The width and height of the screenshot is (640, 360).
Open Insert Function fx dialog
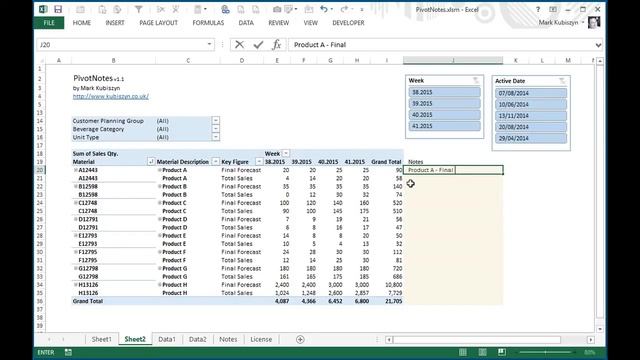tap(277, 44)
